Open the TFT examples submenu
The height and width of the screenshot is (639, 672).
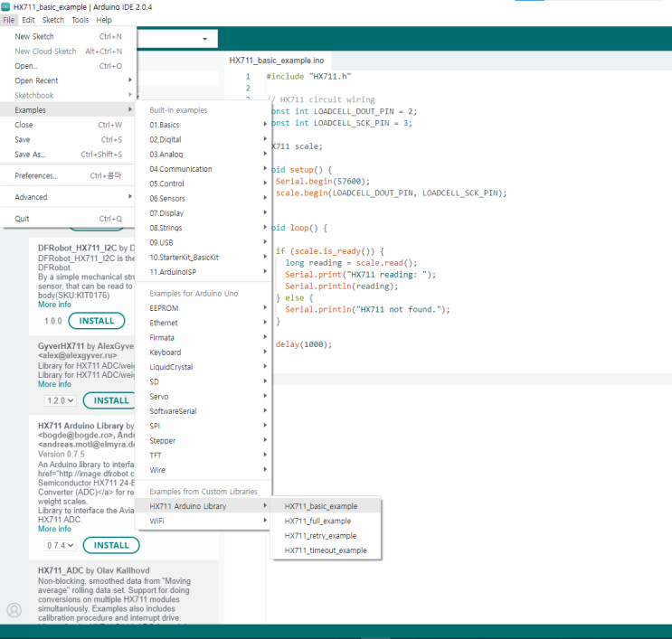(203, 456)
